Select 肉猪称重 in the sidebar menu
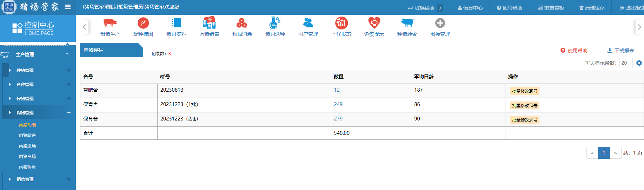This screenshot has height=190, width=644. coord(27,167)
